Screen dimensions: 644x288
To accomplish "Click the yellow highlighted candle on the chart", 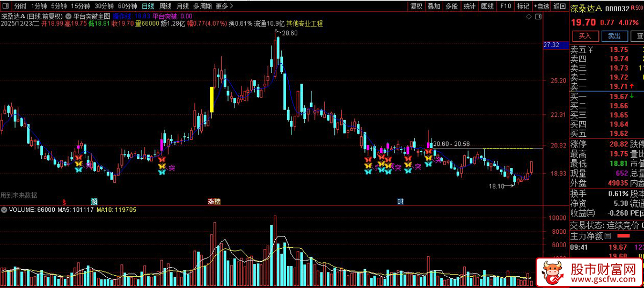I will pos(211,99).
